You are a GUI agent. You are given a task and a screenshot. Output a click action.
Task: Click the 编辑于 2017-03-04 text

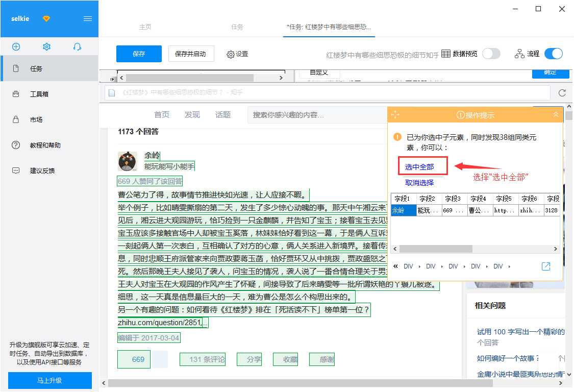(x=148, y=338)
